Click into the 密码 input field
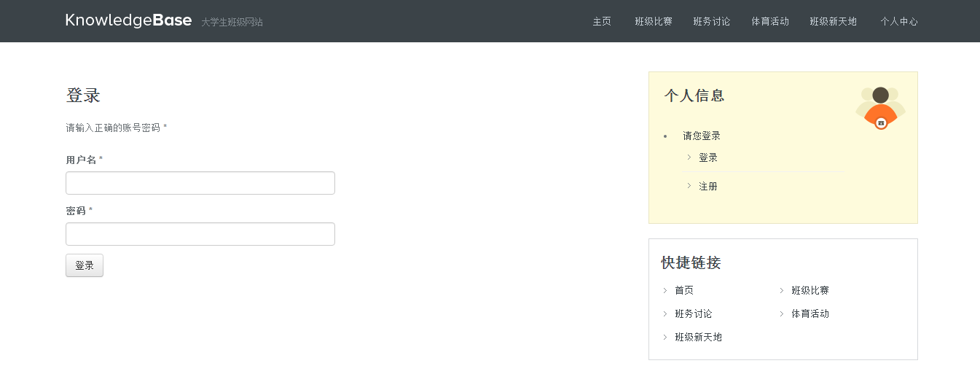Viewport: 980px width, 374px height. click(200, 234)
